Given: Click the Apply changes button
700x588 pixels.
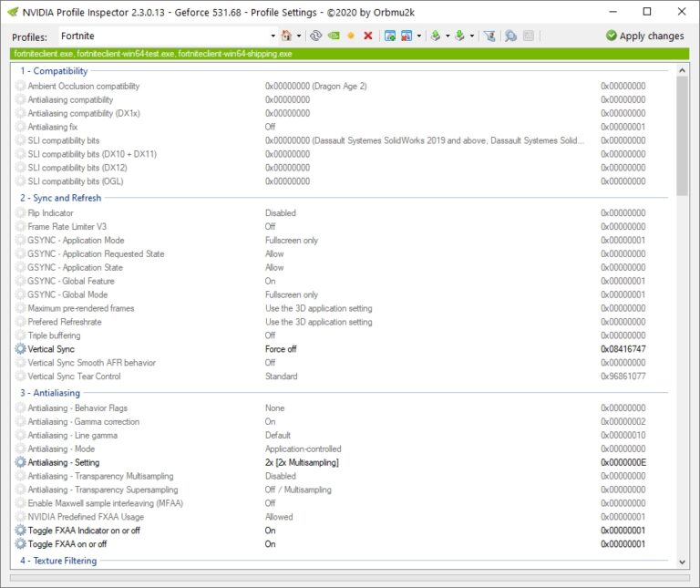Looking at the screenshot, I should pos(644,36).
